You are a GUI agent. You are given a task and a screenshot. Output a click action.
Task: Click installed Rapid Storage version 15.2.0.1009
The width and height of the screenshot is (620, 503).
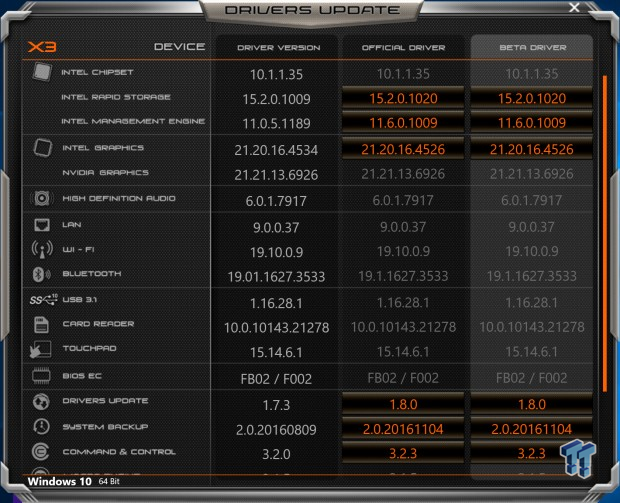coord(276,99)
